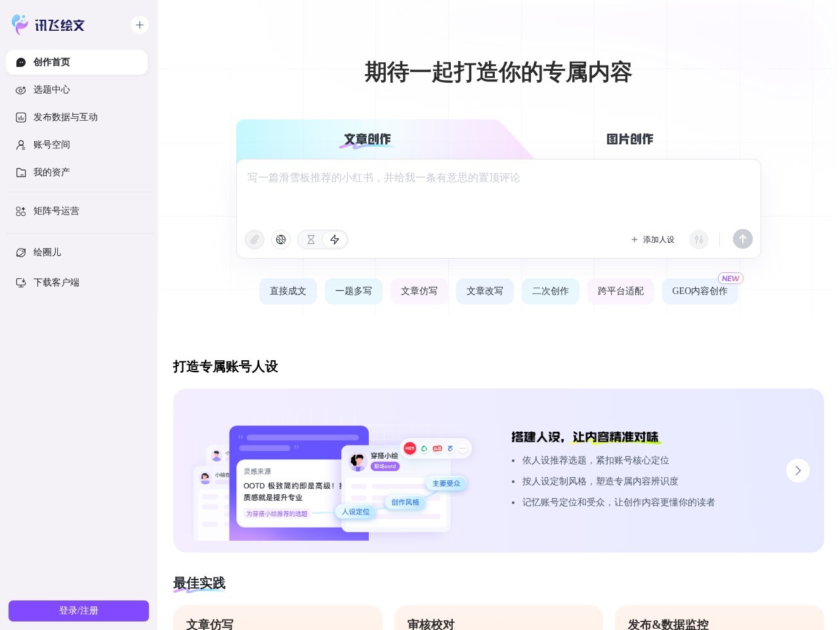Toggle the web search globe icon
The height and width of the screenshot is (630, 840).
coord(281,240)
